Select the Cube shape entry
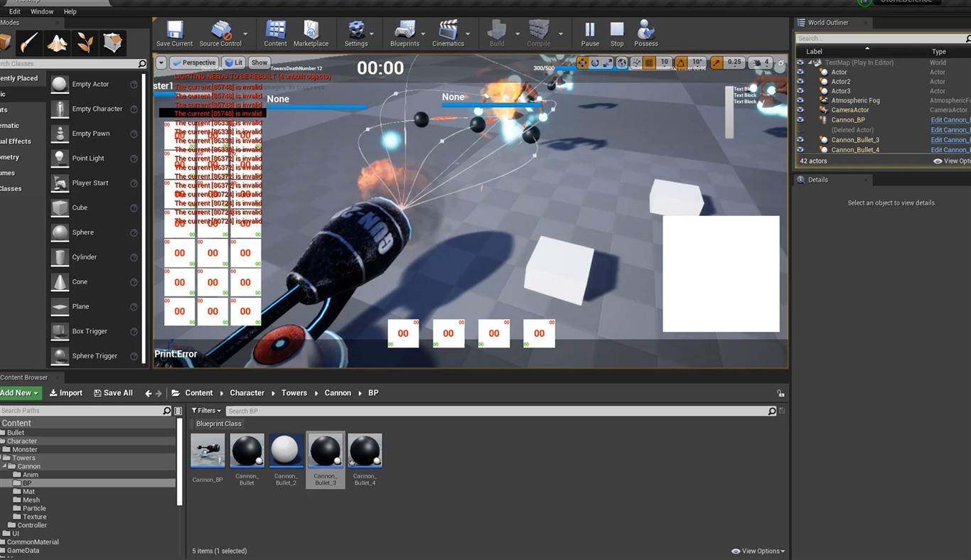This screenshot has height=560, width=971. coord(95,208)
